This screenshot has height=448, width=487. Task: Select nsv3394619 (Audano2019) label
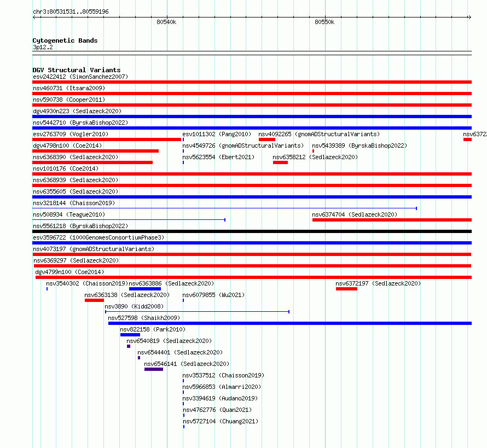pyautogui.click(x=220, y=398)
